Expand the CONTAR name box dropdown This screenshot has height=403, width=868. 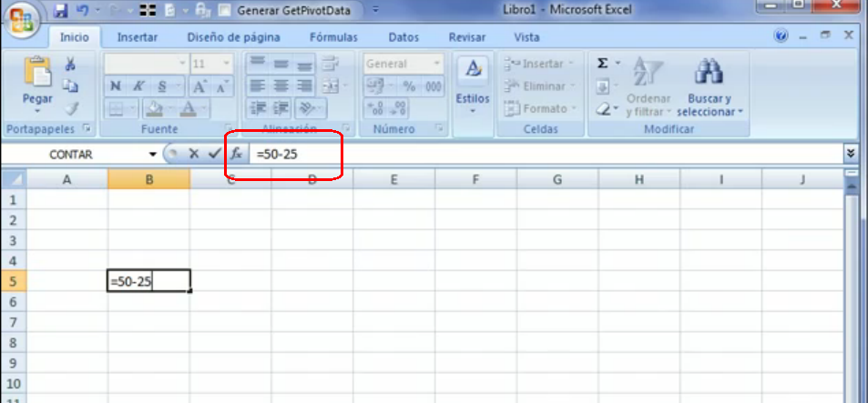(x=153, y=155)
